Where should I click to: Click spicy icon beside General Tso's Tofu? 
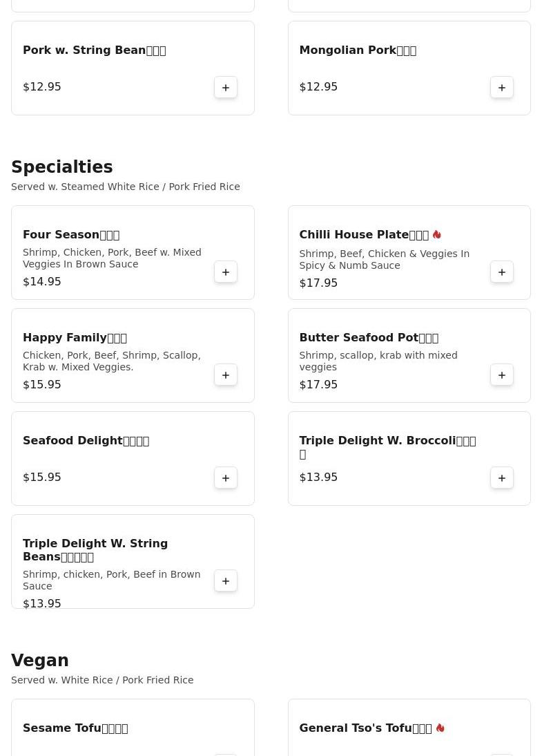coord(440,728)
